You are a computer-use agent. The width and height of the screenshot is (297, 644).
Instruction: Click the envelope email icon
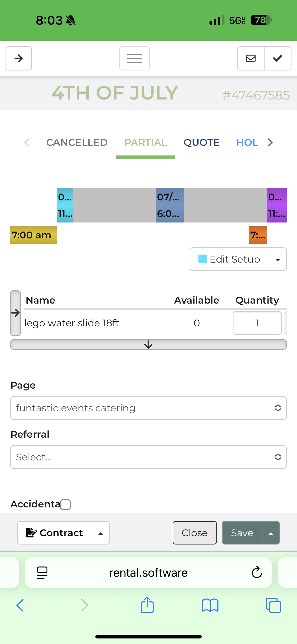[250, 58]
